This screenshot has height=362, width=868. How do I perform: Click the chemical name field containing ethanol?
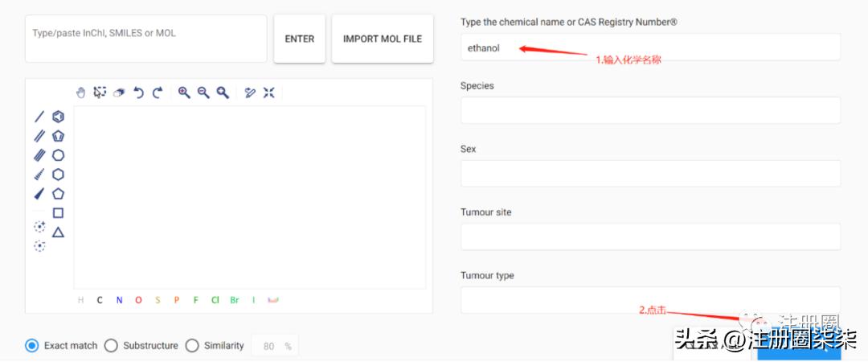[649, 47]
